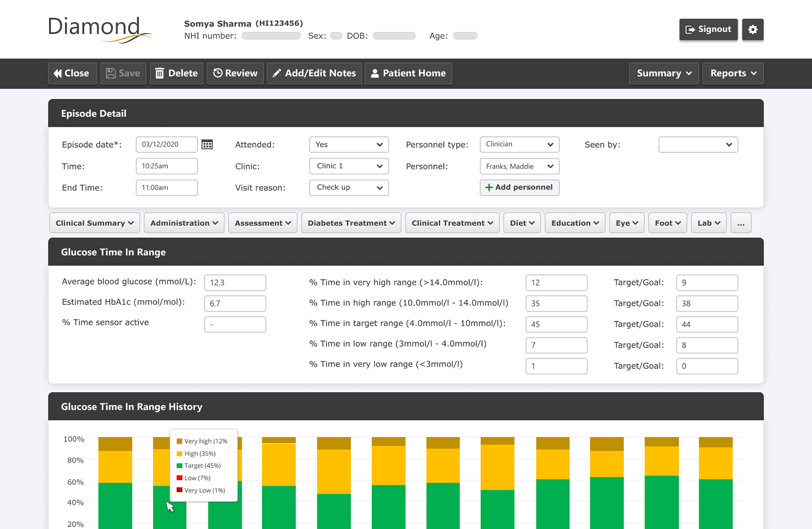Click the green Target legend swatch
This screenshot has width=812, height=529.
[x=179, y=466]
